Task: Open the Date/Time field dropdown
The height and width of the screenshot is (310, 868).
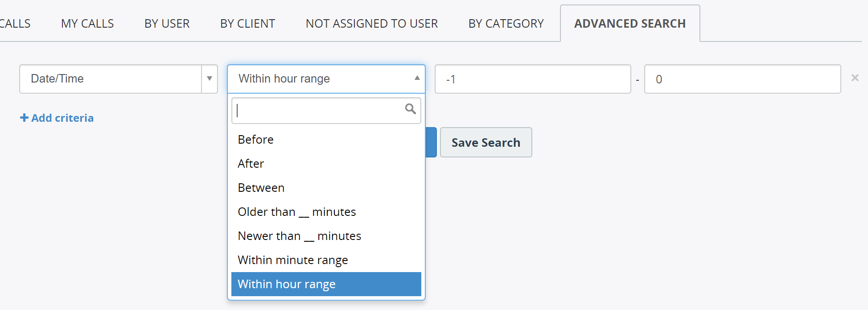Action: (x=119, y=79)
